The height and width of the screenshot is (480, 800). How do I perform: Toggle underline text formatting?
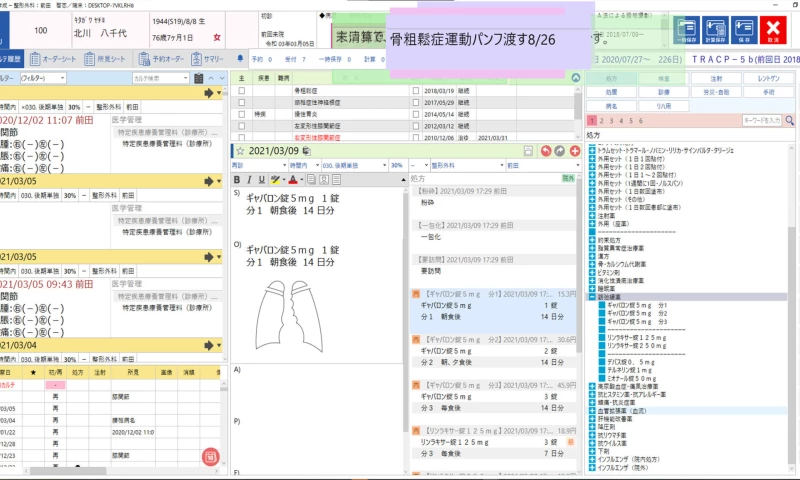pyautogui.click(x=261, y=180)
